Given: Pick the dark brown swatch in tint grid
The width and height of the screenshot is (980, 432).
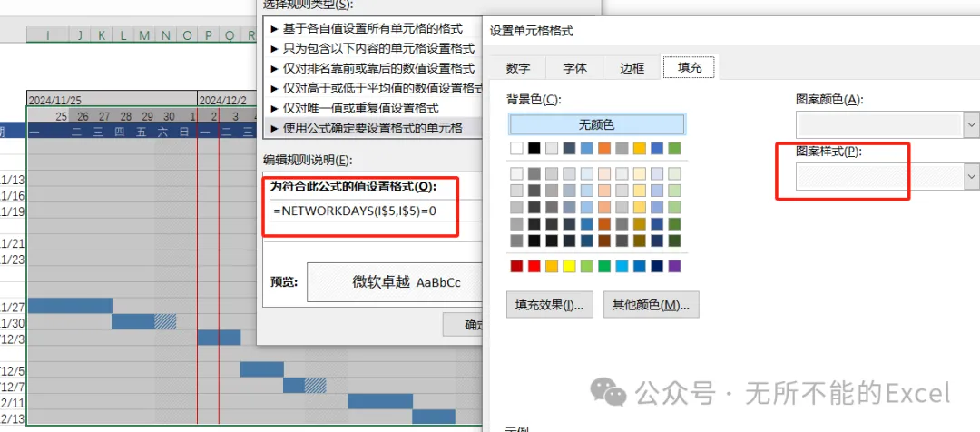Looking at the screenshot, I should 603,241.
